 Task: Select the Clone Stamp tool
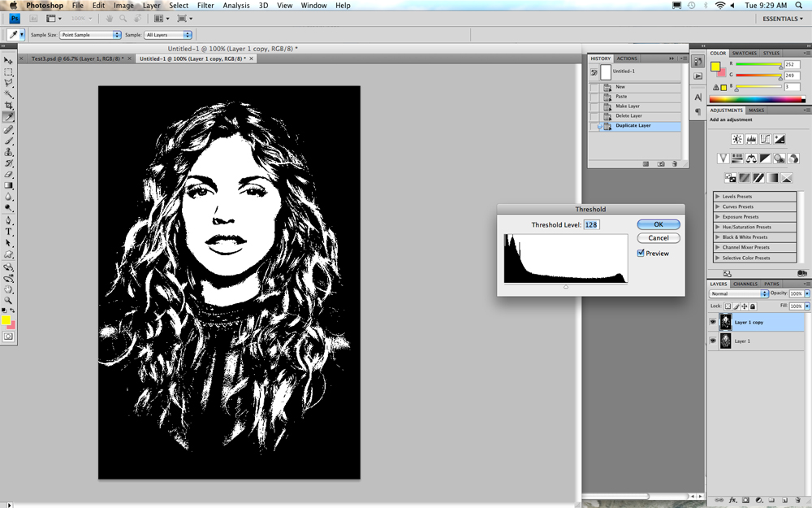pos(8,153)
